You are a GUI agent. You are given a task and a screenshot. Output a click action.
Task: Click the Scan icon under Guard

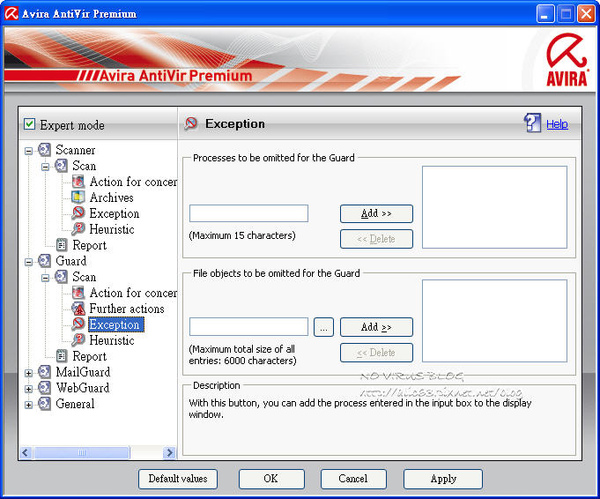(61, 277)
